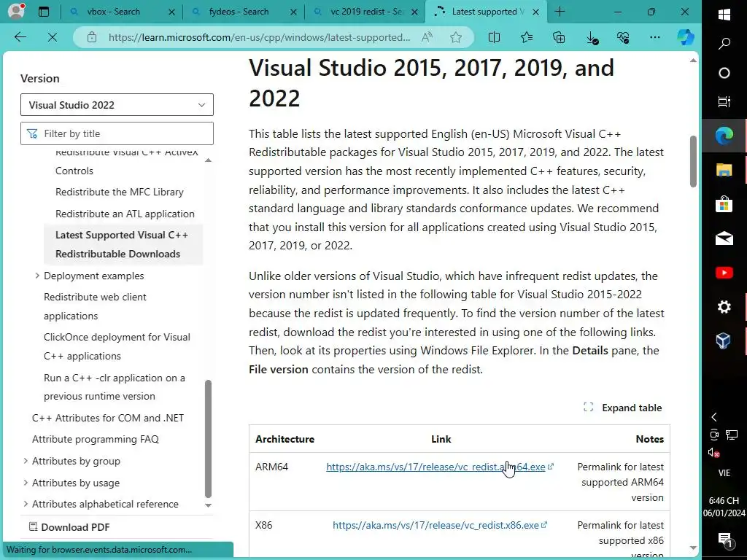Add this page to favorites with the star
This screenshot has width=747, height=560.
click(456, 37)
